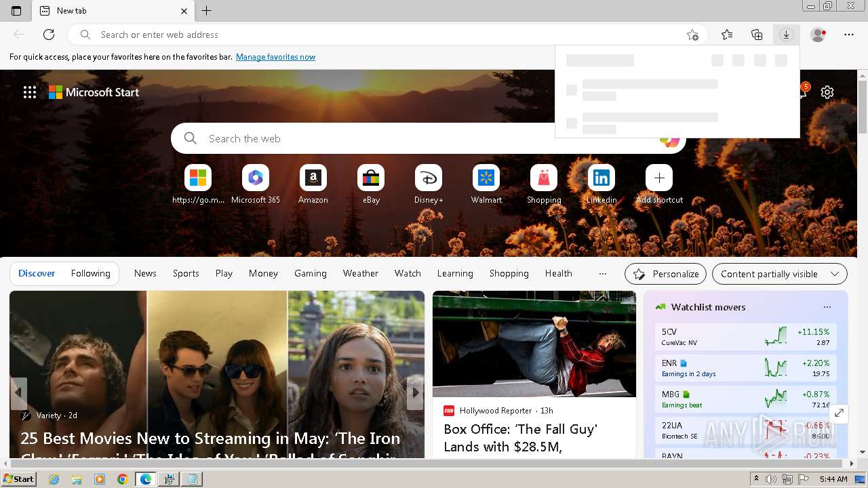The image size is (868, 488).
Task: Open the Sports category
Action: (186, 273)
